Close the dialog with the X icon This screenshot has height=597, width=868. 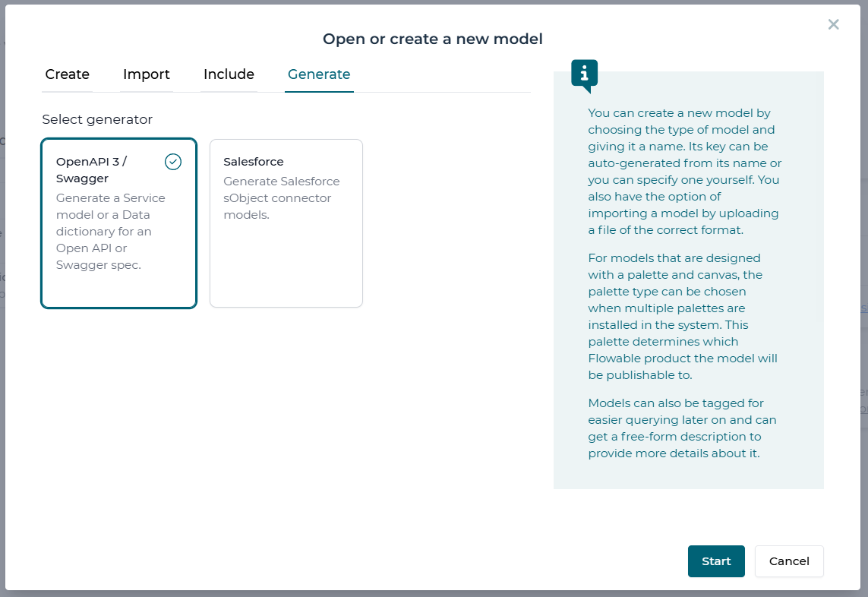(833, 24)
